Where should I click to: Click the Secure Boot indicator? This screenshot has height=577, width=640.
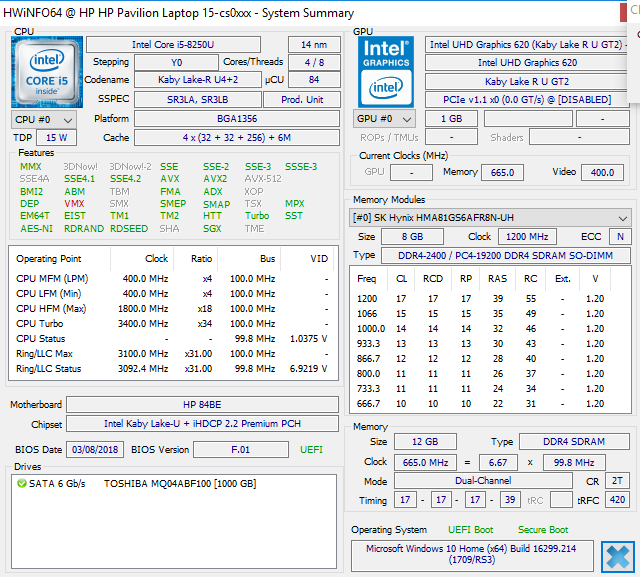(x=543, y=530)
